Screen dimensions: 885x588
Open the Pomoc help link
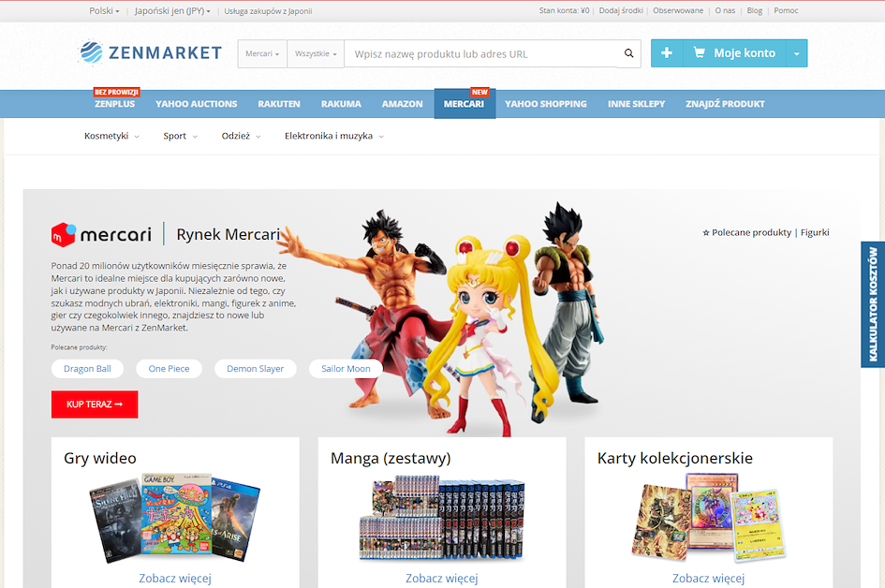coord(786,10)
